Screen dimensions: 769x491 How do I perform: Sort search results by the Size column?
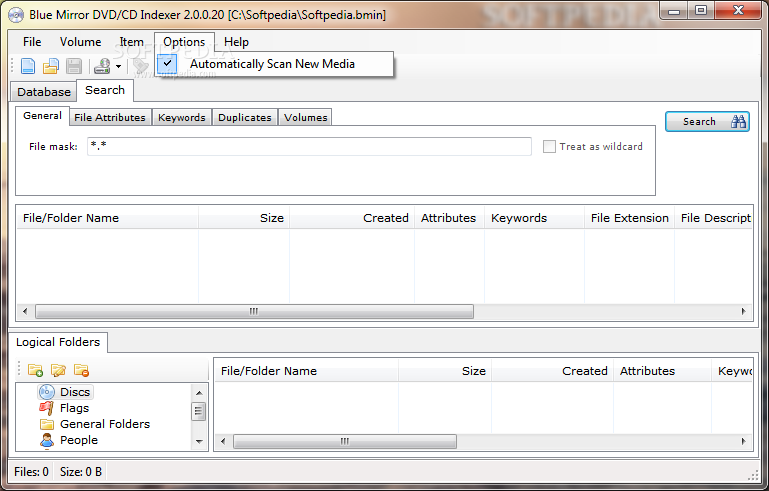click(x=244, y=218)
